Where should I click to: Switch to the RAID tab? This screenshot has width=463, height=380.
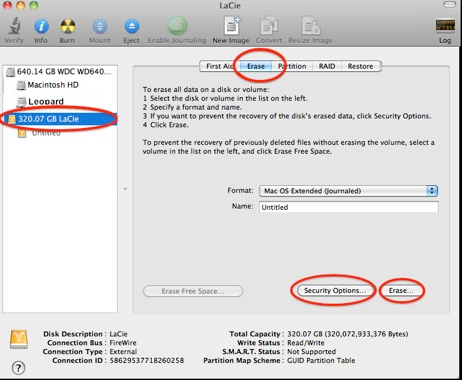327,66
